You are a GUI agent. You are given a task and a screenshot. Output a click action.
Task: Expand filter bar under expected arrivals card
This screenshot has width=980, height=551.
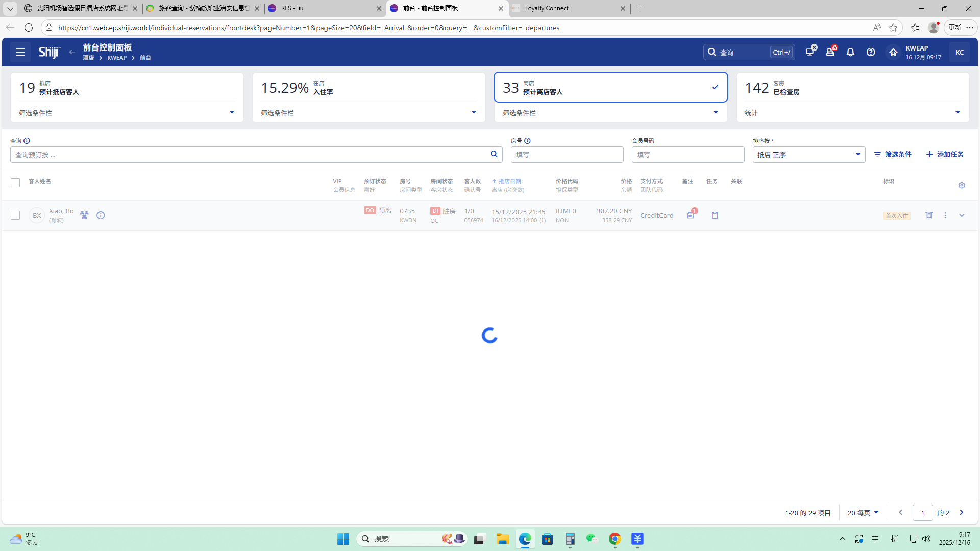[x=231, y=112]
